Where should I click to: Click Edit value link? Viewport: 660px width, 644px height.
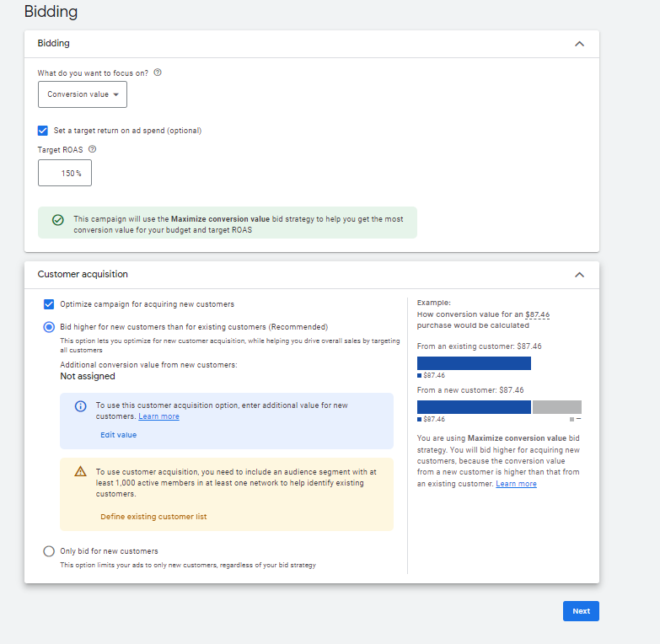click(118, 435)
